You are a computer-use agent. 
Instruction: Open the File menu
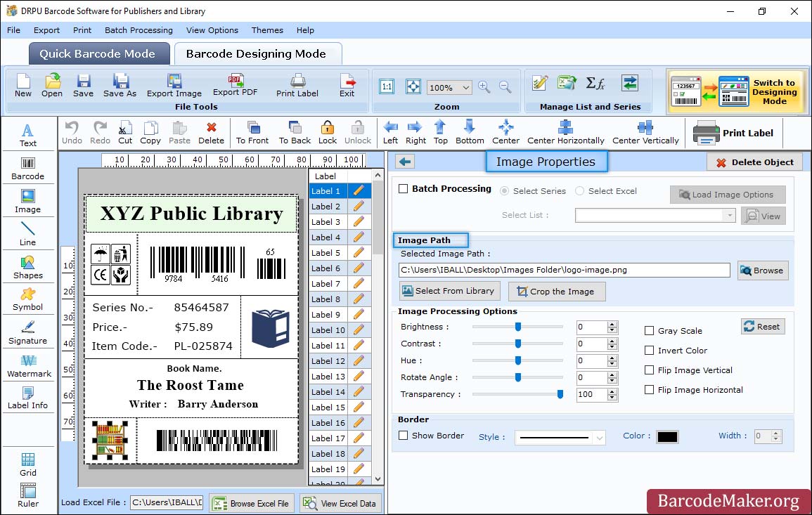(13, 30)
